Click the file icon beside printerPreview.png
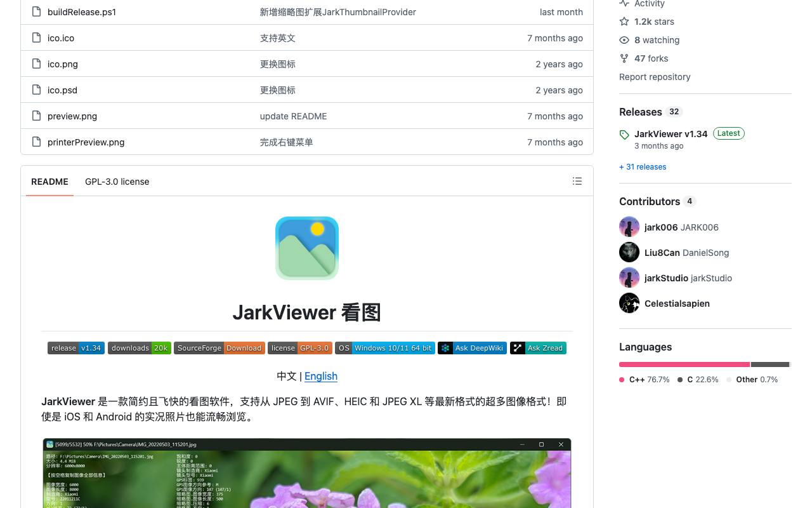Viewport: 812px width, 508px height. (x=36, y=142)
